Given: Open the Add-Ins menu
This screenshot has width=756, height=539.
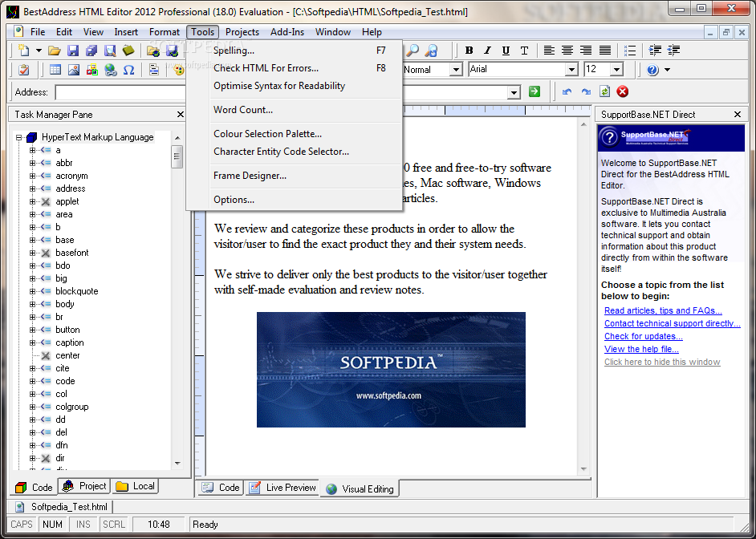Looking at the screenshot, I should 287,32.
